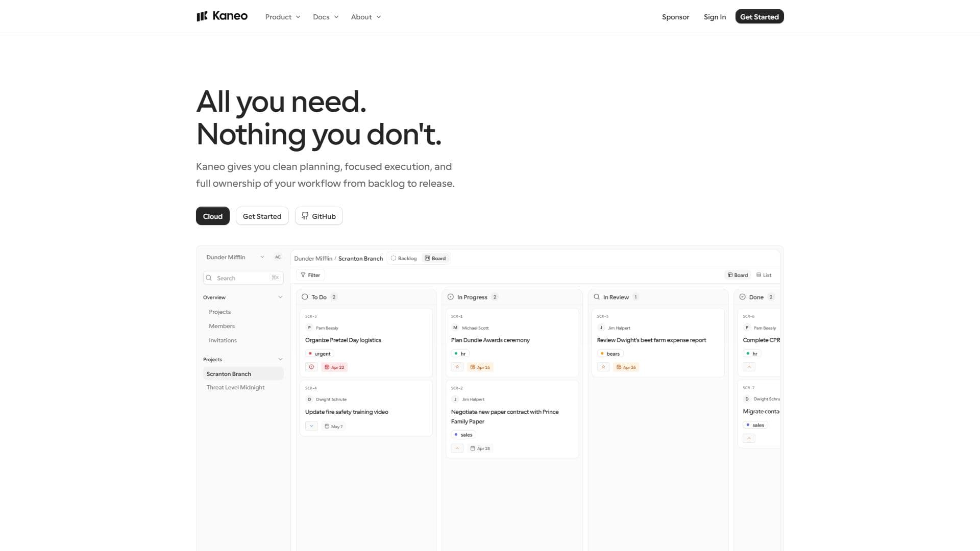Select the Board view toggle at right
Viewport: 980px width, 551px height.
(738, 275)
